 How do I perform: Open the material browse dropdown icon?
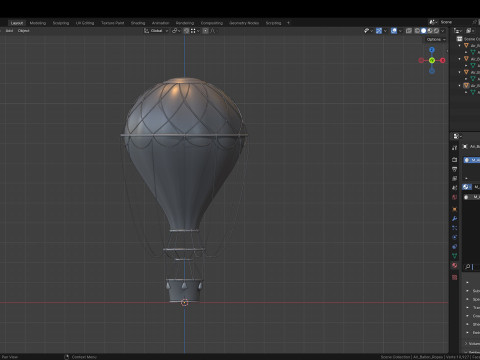coord(467,187)
